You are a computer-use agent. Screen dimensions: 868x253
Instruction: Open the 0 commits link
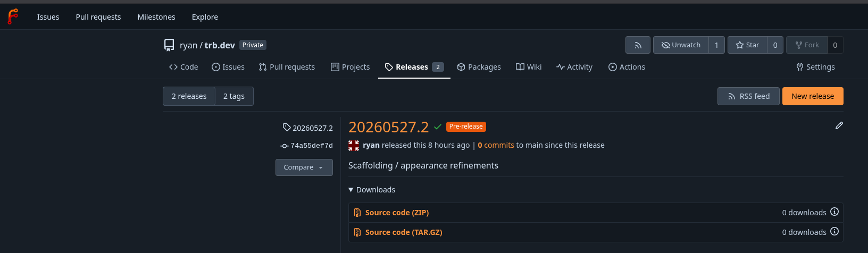point(496,145)
